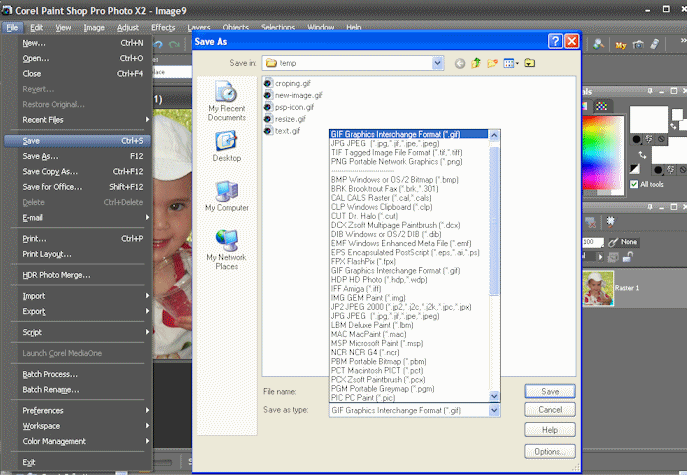687x475 pixels.
Task: Click the Save As dialog help question-mark button
Action: coord(555,41)
